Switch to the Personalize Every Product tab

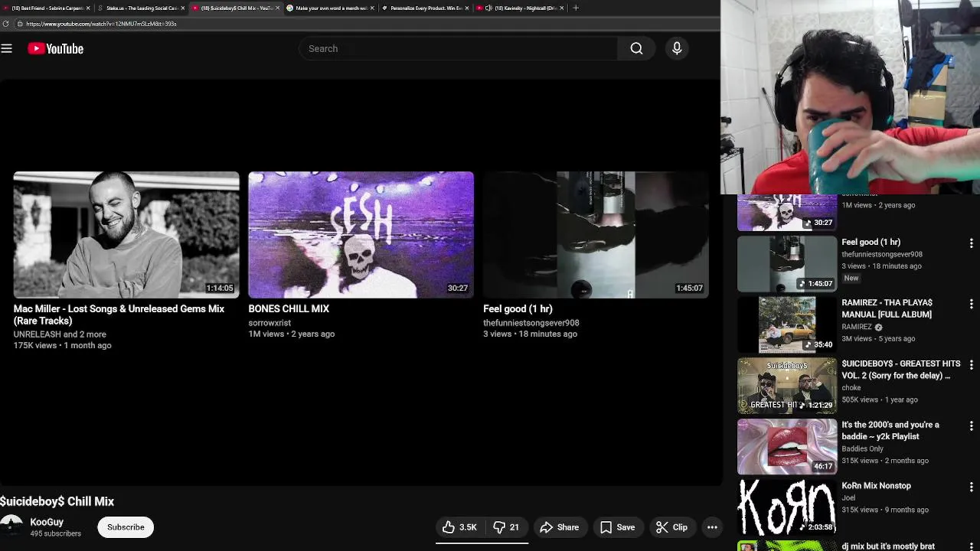pyautogui.click(x=424, y=8)
